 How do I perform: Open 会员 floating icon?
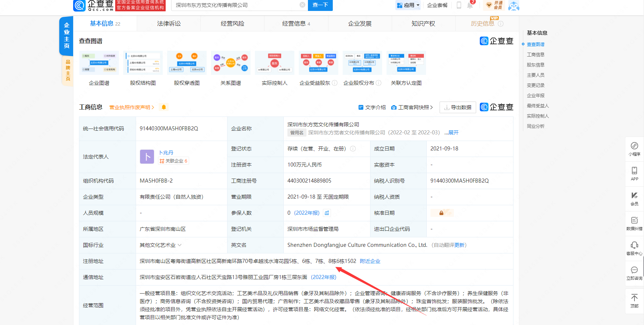(634, 198)
